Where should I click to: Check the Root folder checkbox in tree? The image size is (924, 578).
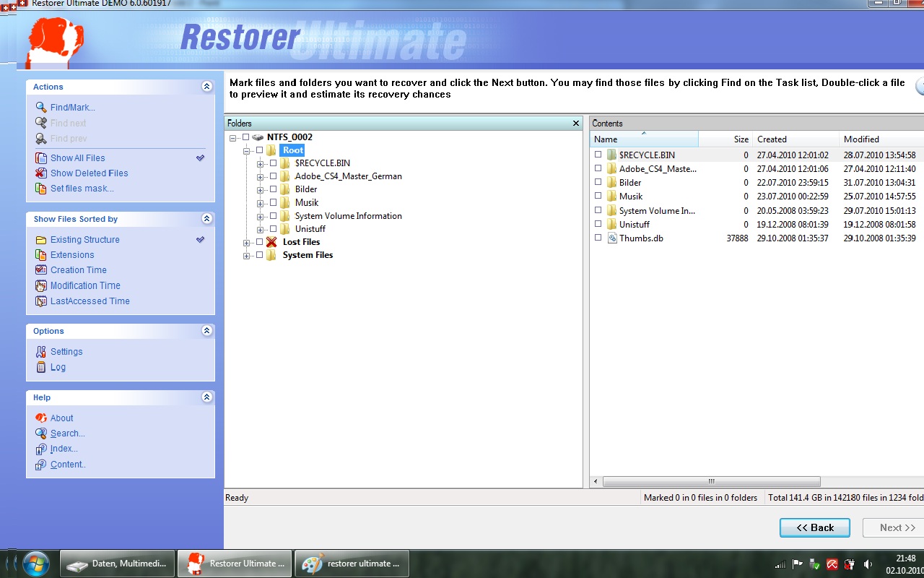click(x=259, y=150)
